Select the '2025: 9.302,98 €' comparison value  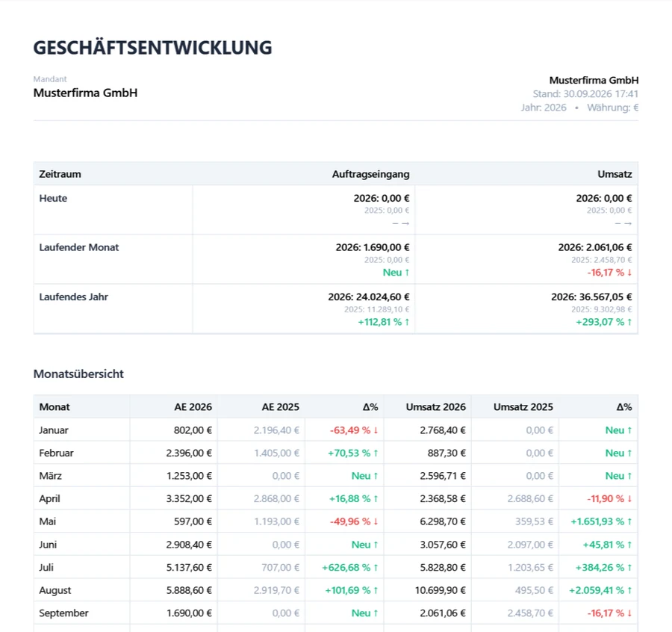coord(602,309)
